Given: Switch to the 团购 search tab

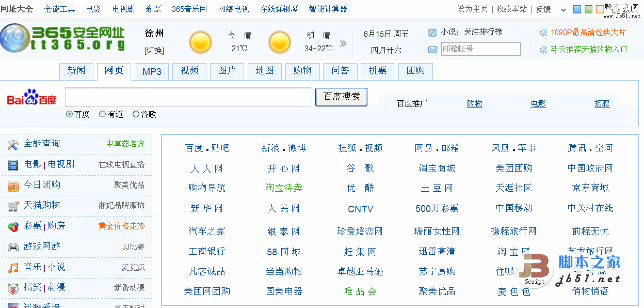Looking at the screenshot, I should point(415,71).
